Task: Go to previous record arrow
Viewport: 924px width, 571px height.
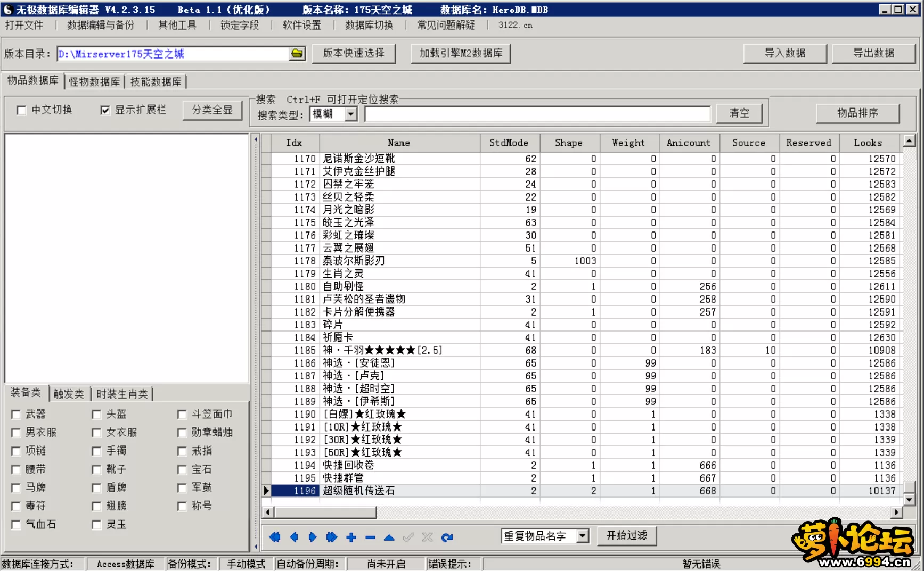Action: click(x=293, y=537)
